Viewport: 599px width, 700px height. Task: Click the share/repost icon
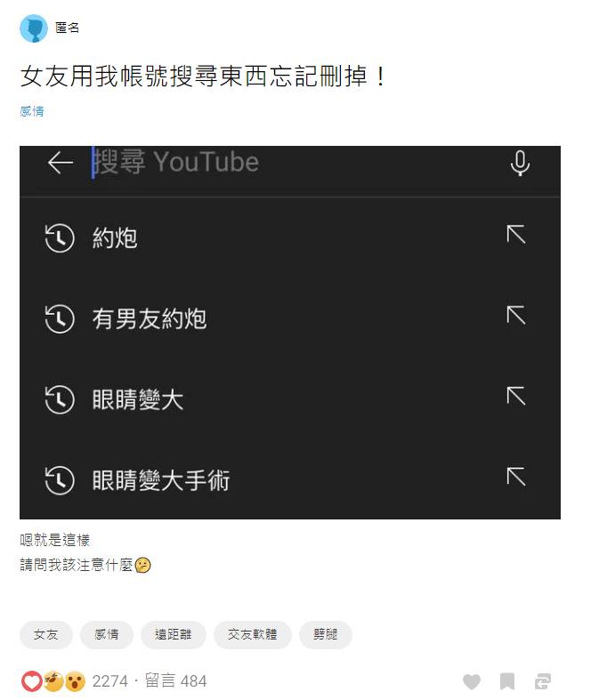click(x=543, y=681)
